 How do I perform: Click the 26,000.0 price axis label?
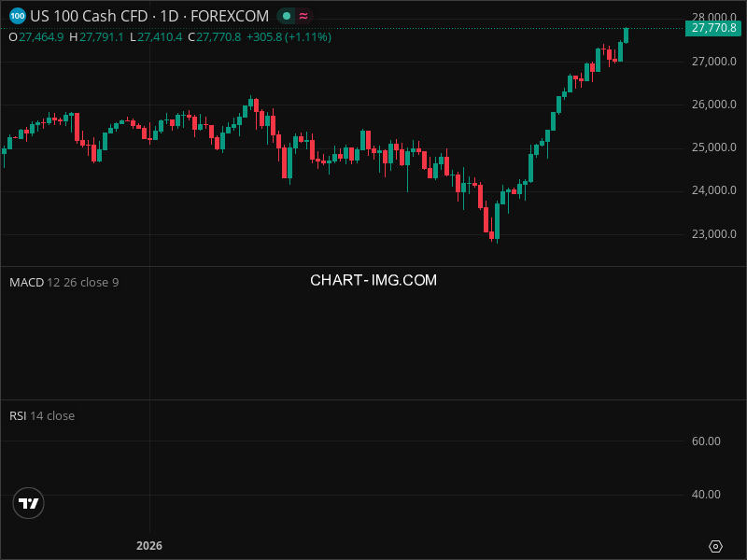coord(713,105)
